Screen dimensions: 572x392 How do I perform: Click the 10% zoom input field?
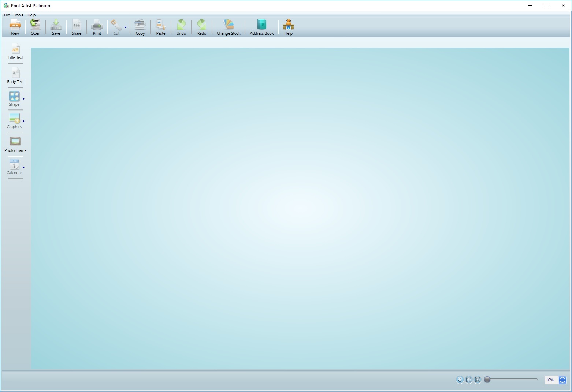click(551, 380)
